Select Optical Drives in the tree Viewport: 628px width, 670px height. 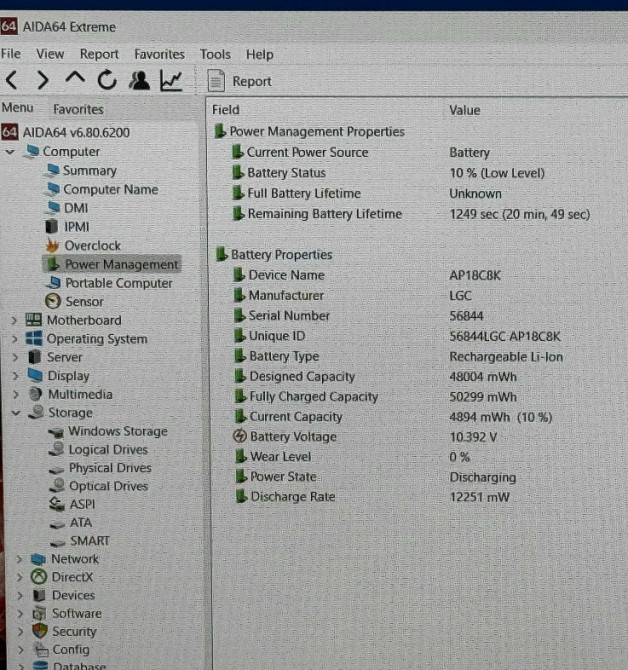coord(109,486)
